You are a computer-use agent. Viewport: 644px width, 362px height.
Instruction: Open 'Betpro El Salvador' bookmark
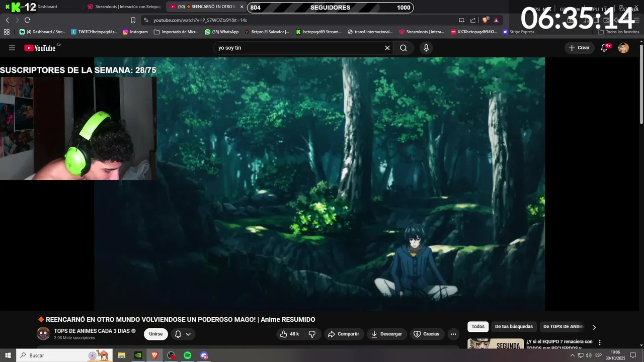click(267, 32)
